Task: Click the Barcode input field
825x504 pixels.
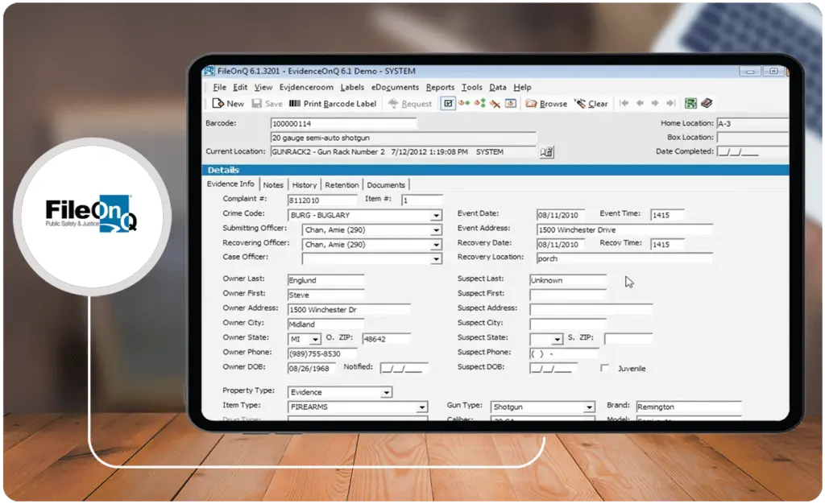Action: tap(343, 123)
